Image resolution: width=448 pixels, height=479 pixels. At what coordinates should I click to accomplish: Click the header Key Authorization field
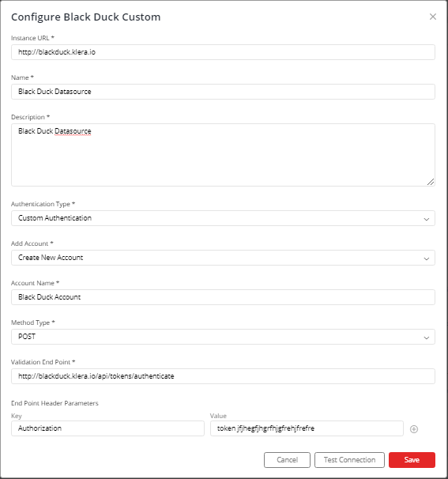coord(107,428)
